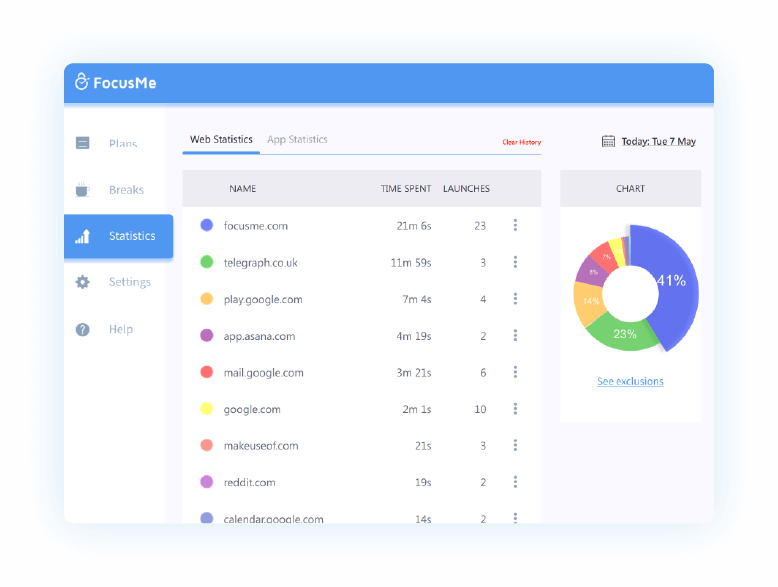Sort by the TIME SPENT column header

pyautogui.click(x=406, y=188)
